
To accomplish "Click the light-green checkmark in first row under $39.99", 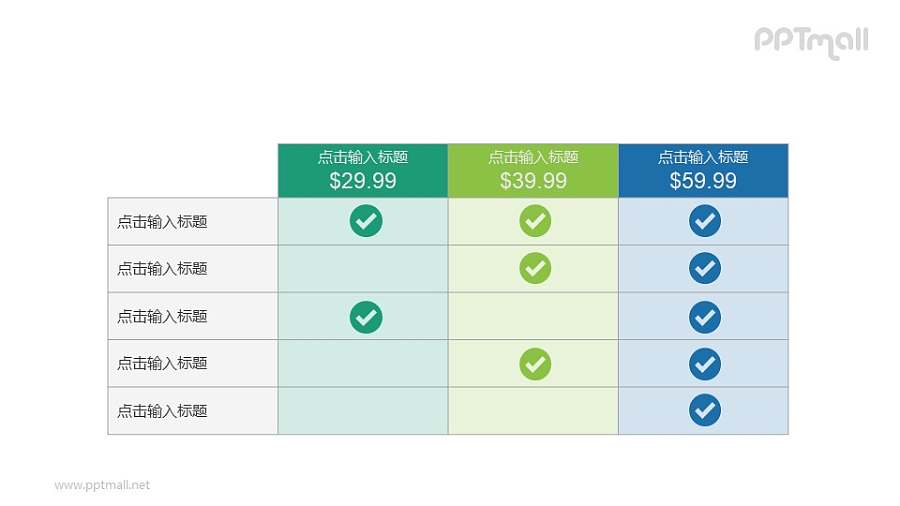I will [535, 221].
